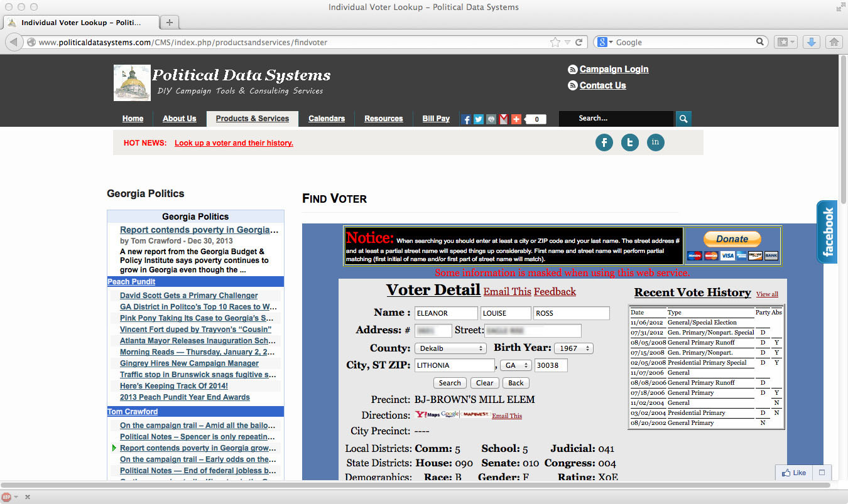
Task: Click the Adblock Plus icon in status bar
Action: coord(6,497)
